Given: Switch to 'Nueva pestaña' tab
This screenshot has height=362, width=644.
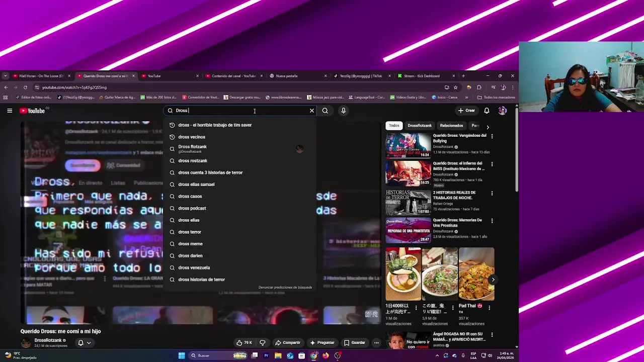Looking at the screenshot, I should coord(298,76).
